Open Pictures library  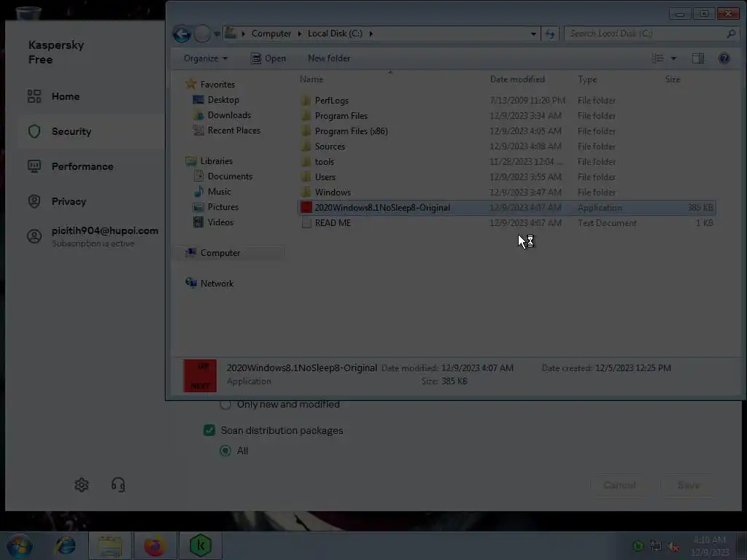[223, 207]
